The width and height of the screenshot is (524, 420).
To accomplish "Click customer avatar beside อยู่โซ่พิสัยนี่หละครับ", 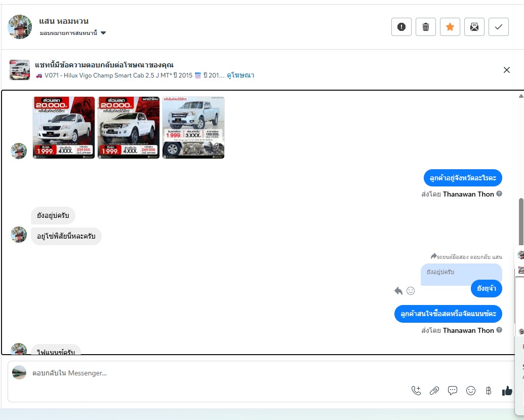I will click(x=19, y=235).
